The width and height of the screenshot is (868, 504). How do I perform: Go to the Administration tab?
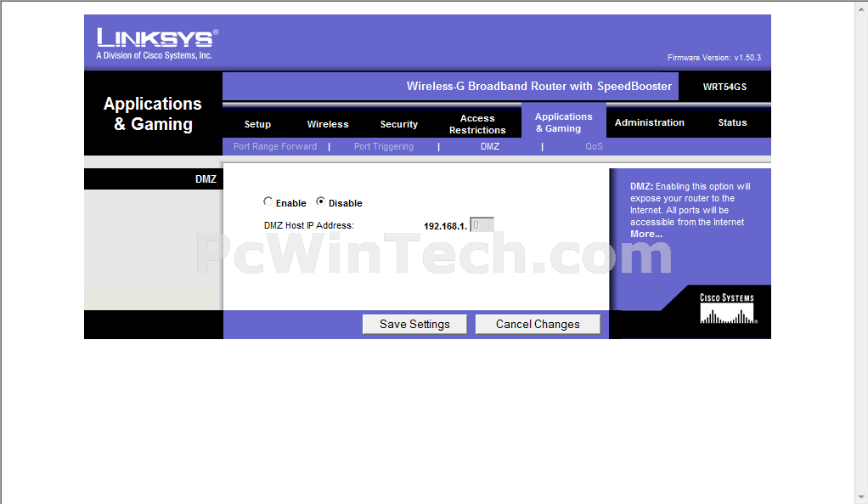pos(650,122)
